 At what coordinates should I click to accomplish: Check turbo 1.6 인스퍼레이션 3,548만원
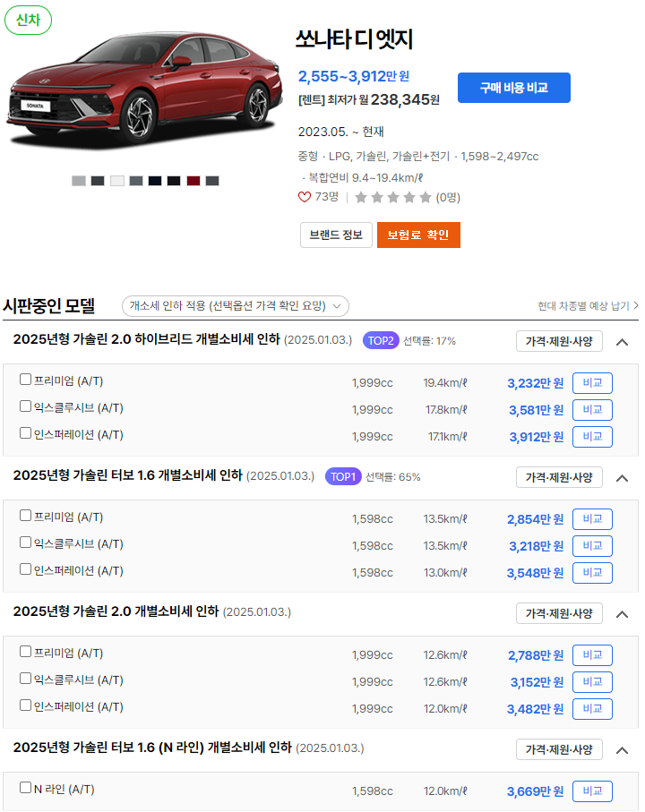(x=25, y=569)
